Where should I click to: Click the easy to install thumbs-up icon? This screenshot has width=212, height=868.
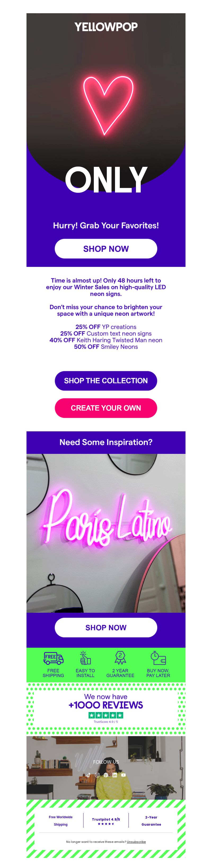click(x=85, y=658)
